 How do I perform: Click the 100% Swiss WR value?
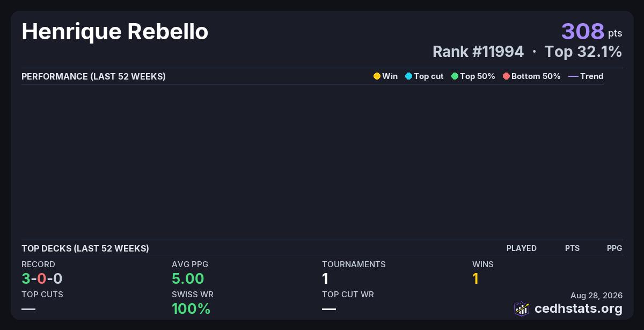point(191,309)
